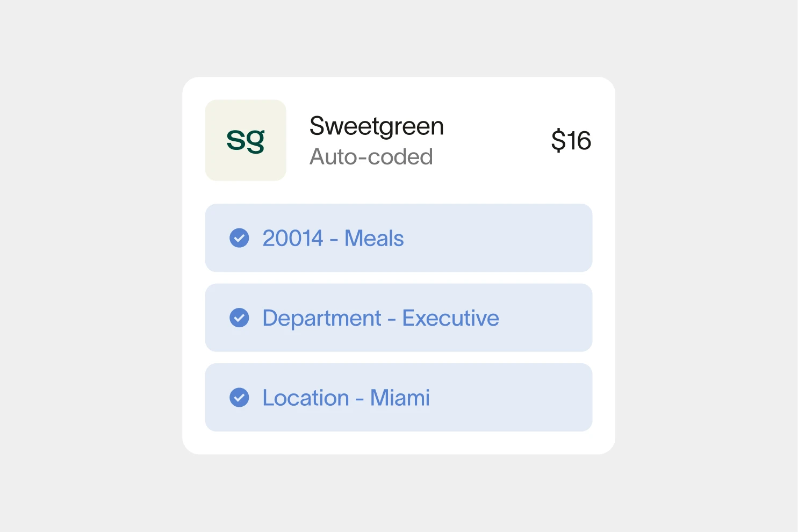Viewport: 798px width, 532px height.
Task: Select the Miami location value
Action: [400, 398]
